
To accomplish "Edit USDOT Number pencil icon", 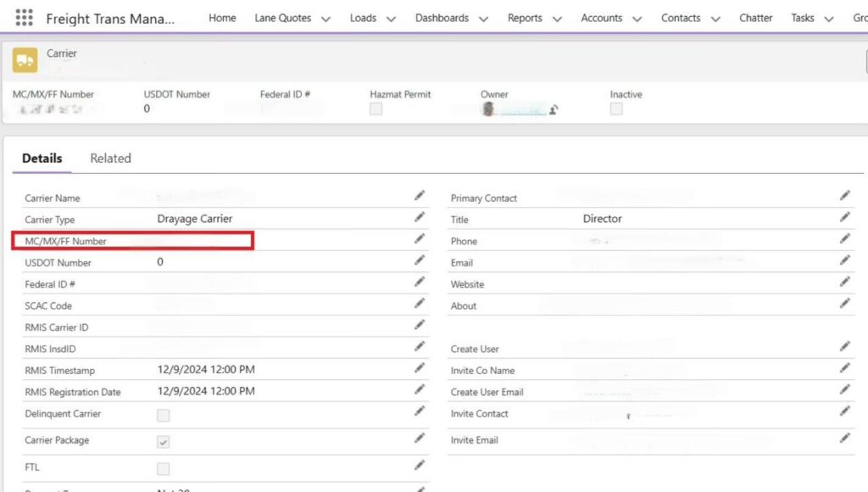I will tap(420, 260).
